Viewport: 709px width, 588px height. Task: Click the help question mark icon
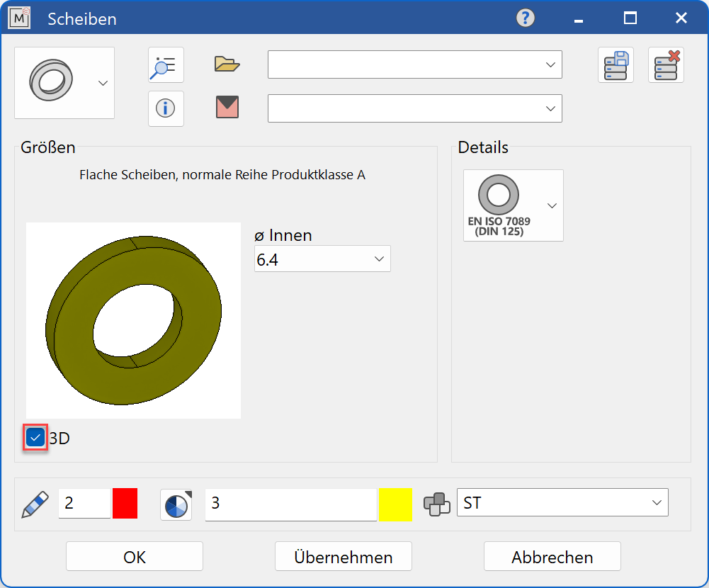526,18
